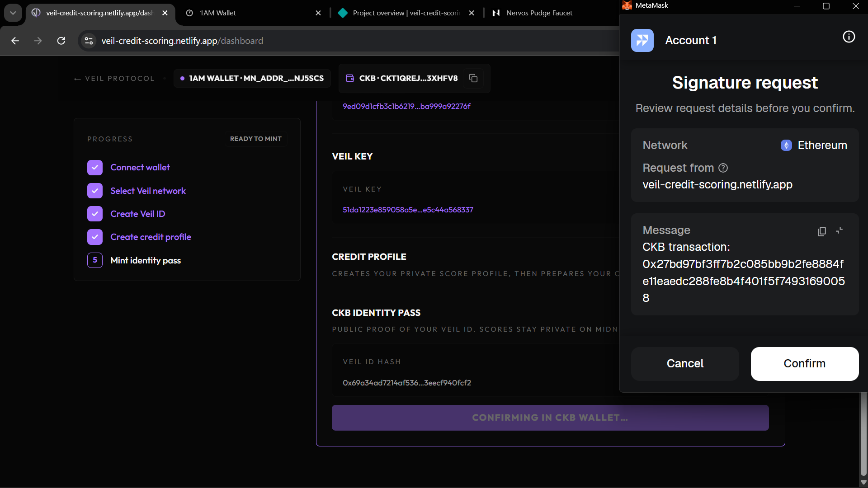Click the Nervos Pudge Faucet favicon
The width and height of the screenshot is (868, 488).
pos(496,13)
